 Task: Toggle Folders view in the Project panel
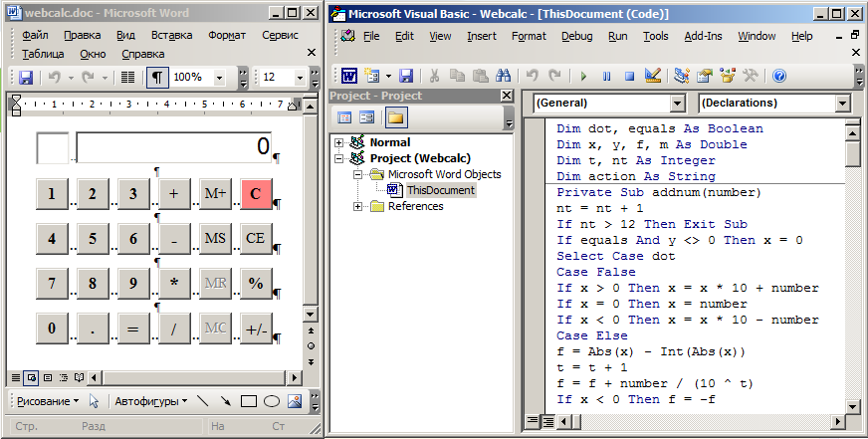click(x=395, y=117)
